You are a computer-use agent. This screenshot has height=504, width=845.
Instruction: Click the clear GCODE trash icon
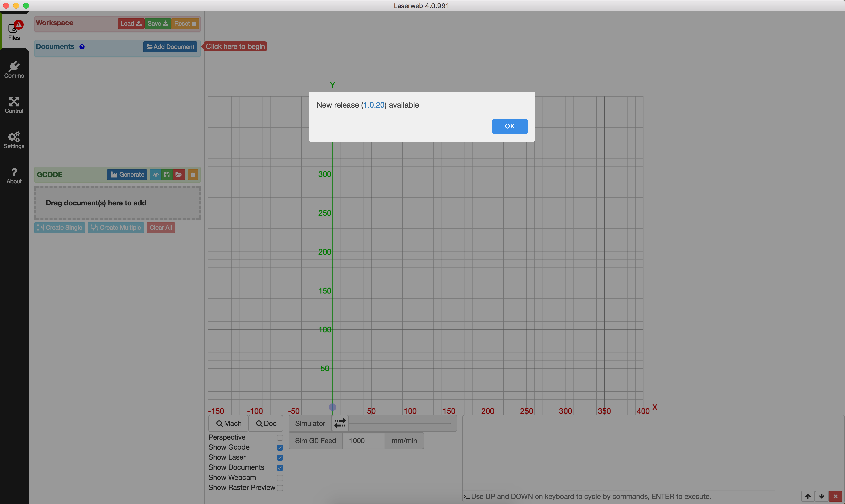pos(193,174)
